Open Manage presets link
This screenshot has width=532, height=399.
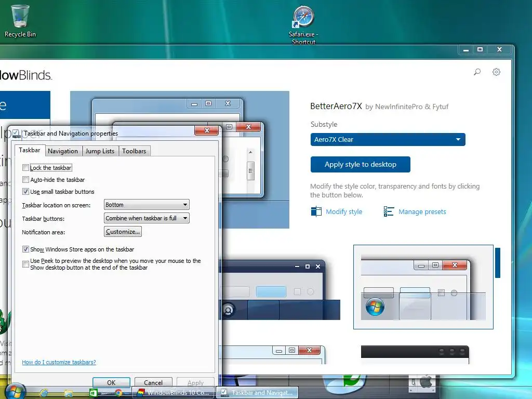point(422,212)
